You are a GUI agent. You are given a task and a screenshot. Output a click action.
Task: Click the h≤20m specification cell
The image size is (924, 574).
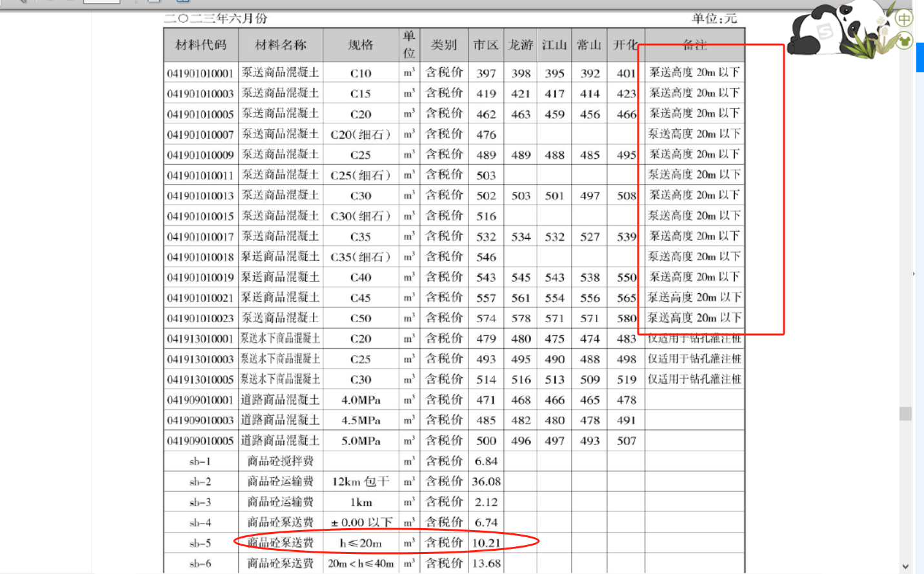pos(361,543)
